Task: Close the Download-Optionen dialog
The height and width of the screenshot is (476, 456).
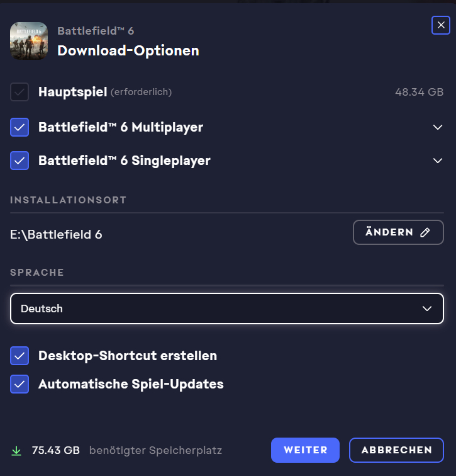Action: [440, 25]
